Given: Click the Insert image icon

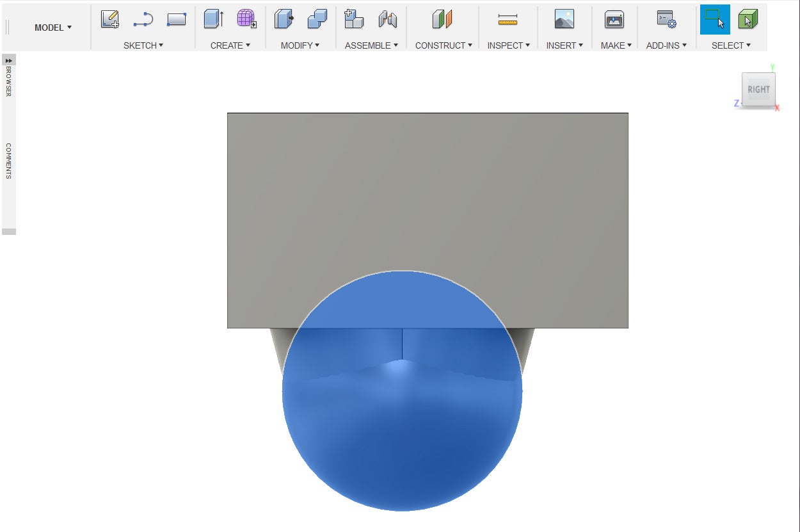Looking at the screenshot, I should [x=564, y=20].
